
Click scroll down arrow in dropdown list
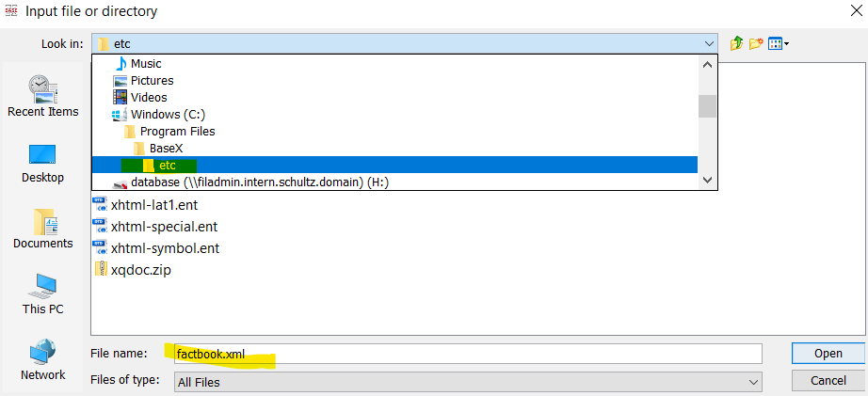(707, 180)
